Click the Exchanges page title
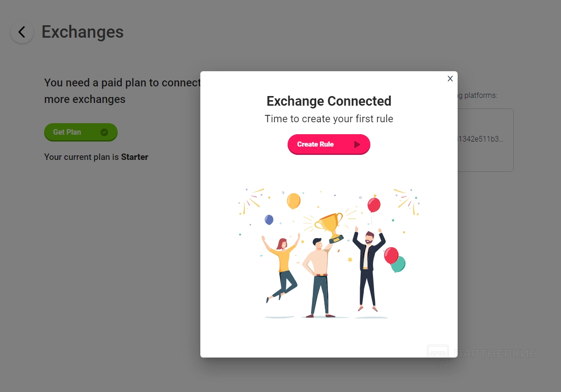561x392 pixels. click(83, 32)
